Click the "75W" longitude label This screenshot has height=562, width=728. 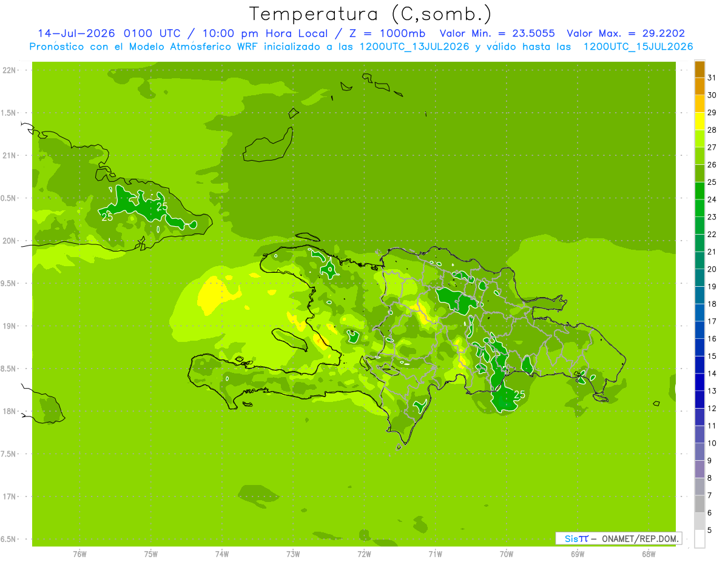point(151,554)
